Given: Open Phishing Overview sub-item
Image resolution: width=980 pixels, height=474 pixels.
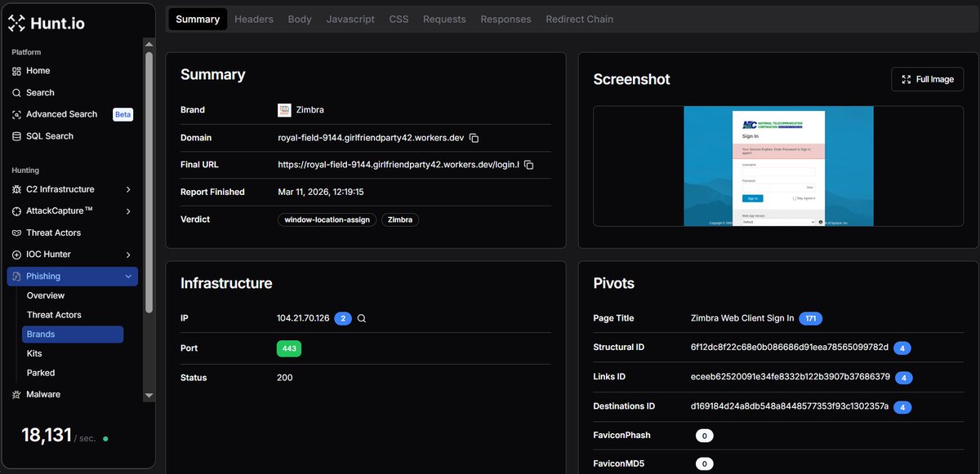Looking at the screenshot, I should click(46, 295).
